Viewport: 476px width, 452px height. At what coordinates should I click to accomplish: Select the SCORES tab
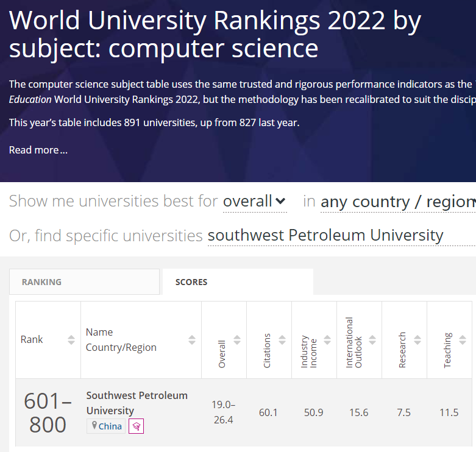[x=191, y=282]
